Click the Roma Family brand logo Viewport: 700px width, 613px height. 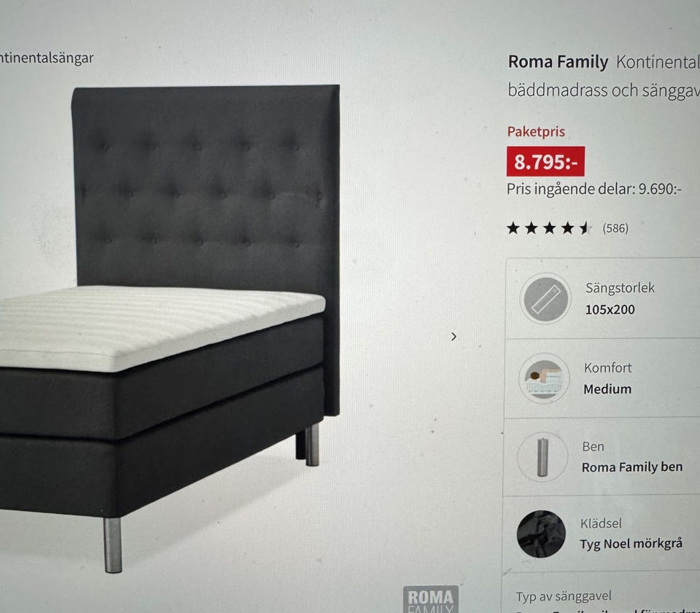(431, 599)
